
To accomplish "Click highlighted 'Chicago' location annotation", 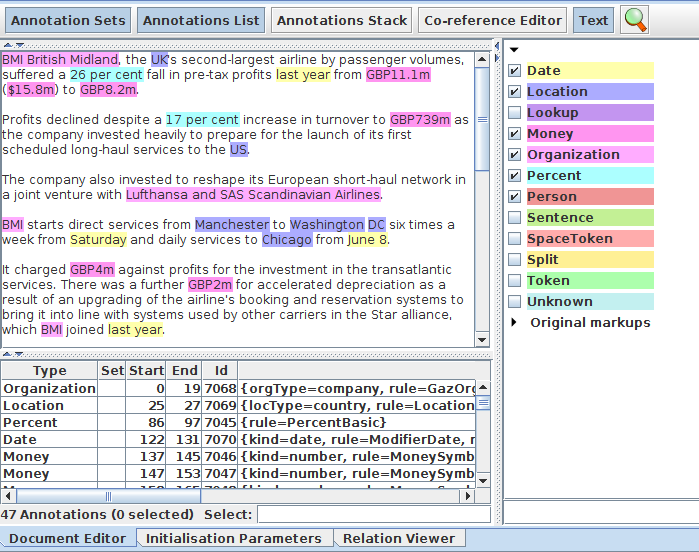I will click(x=287, y=239).
